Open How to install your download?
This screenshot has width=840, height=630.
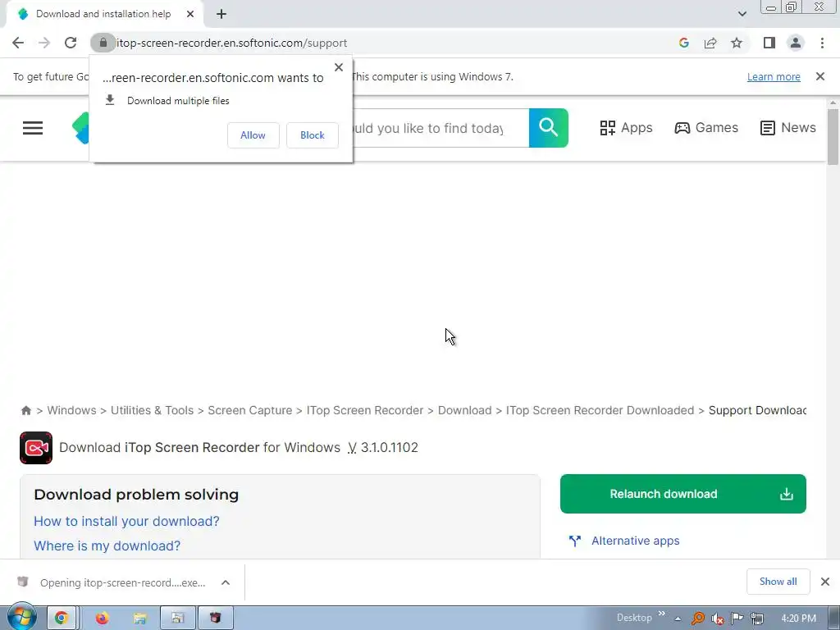coord(126,521)
